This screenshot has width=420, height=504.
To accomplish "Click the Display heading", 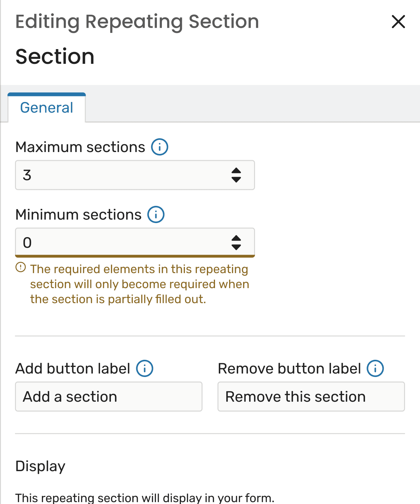I will click(40, 466).
